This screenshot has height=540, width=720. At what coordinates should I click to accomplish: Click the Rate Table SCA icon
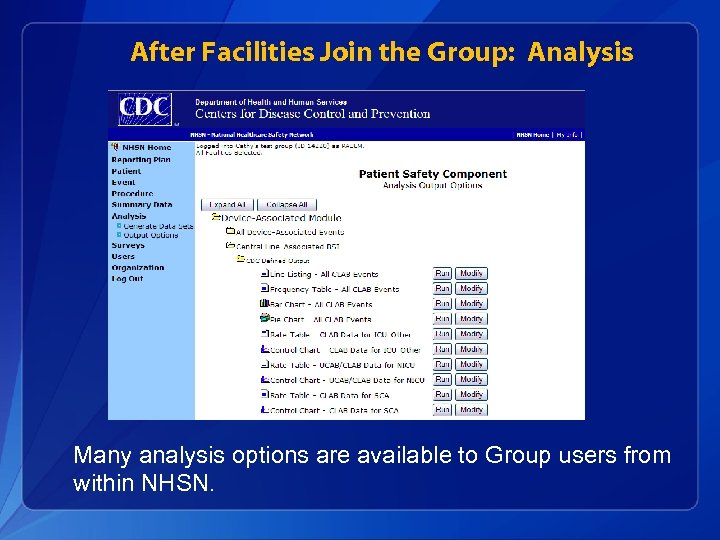(x=265, y=394)
